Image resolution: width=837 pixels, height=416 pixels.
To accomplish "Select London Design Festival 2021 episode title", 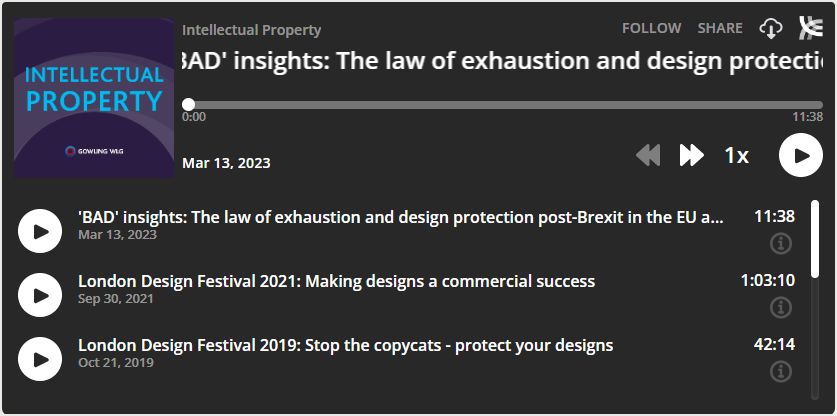I will (336, 281).
